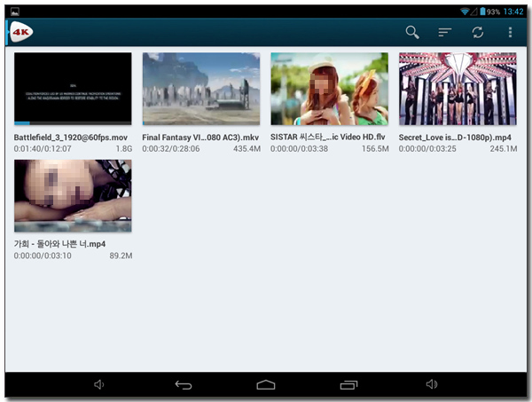Open the 가희 video thumbnail
Screen dimensions: 532x402
click(73, 196)
